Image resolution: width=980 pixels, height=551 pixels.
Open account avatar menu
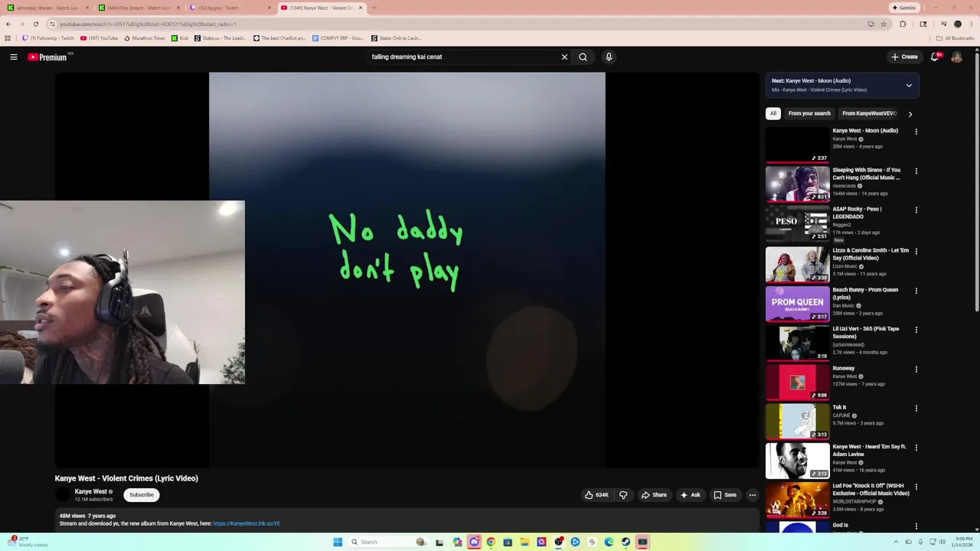point(956,57)
